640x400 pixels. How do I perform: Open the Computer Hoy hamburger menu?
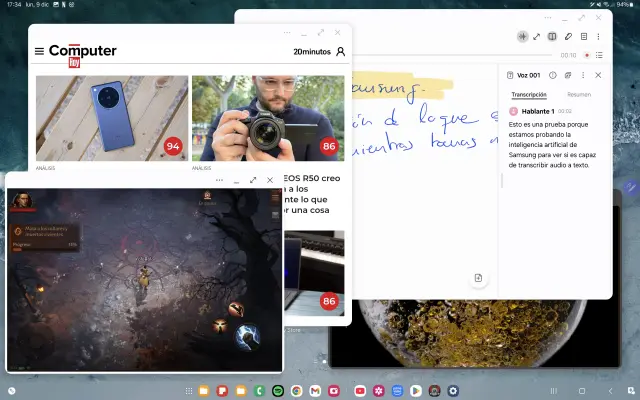tap(39, 51)
